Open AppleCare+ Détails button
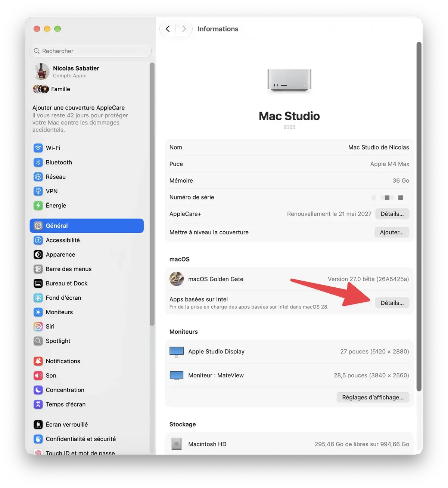Screen dimensions: 448x488 pos(392,214)
